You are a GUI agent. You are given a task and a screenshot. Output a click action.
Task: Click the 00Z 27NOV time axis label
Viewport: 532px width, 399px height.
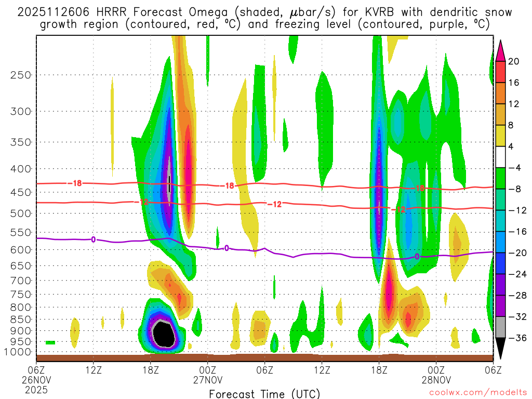click(208, 374)
